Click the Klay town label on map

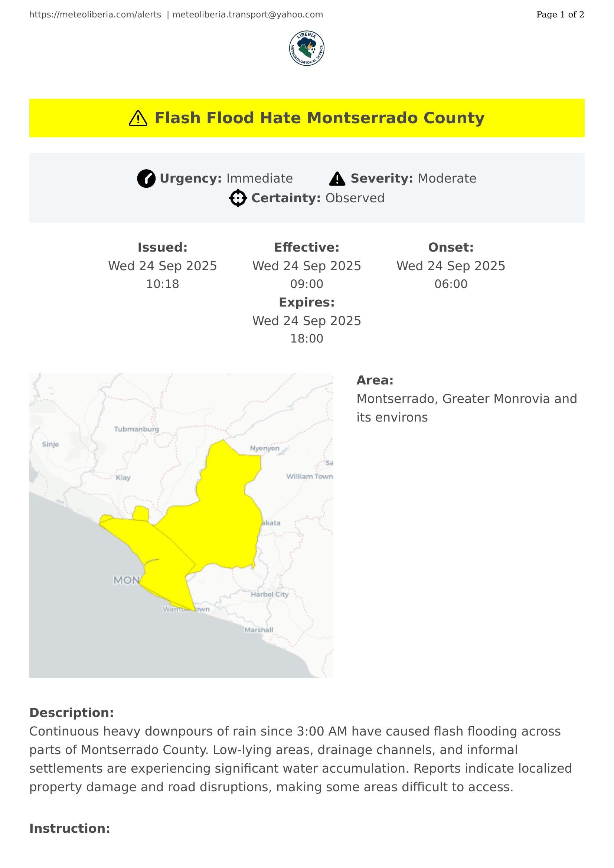123,478
